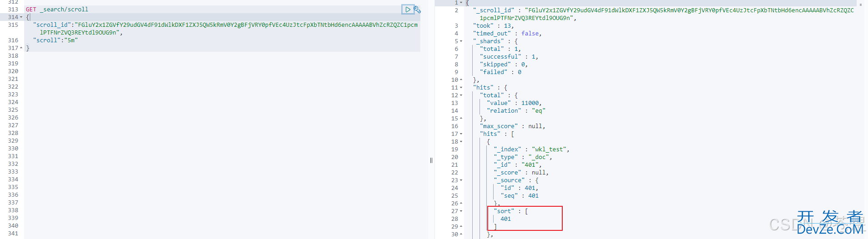The height and width of the screenshot is (239, 868).
Task: Collapse the outer "hits" object at line 11
Action: pos(461,88)
